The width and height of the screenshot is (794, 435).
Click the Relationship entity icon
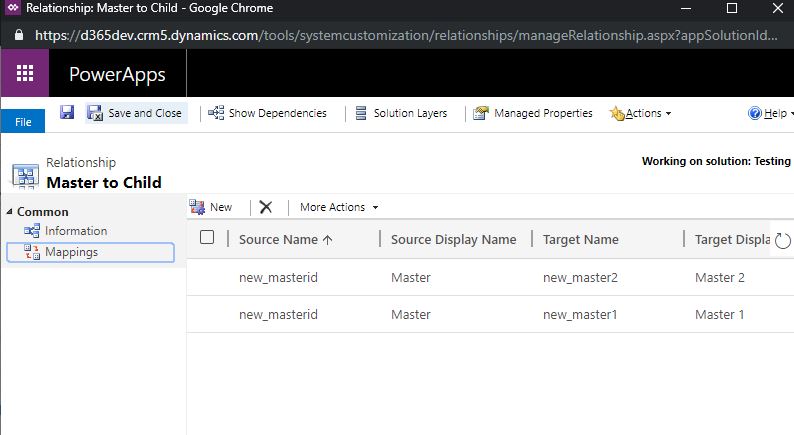tap(25, 176)
